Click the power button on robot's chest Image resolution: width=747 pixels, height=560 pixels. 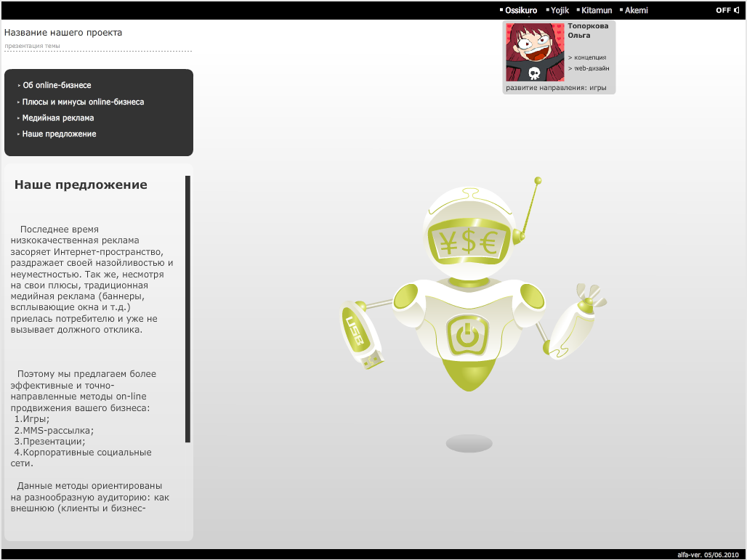click(469, 333)
